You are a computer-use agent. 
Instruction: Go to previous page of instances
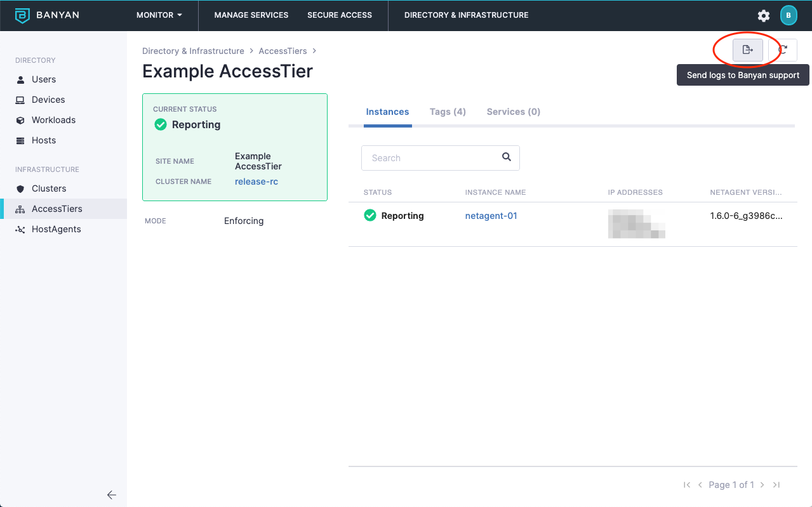[700, 485]
